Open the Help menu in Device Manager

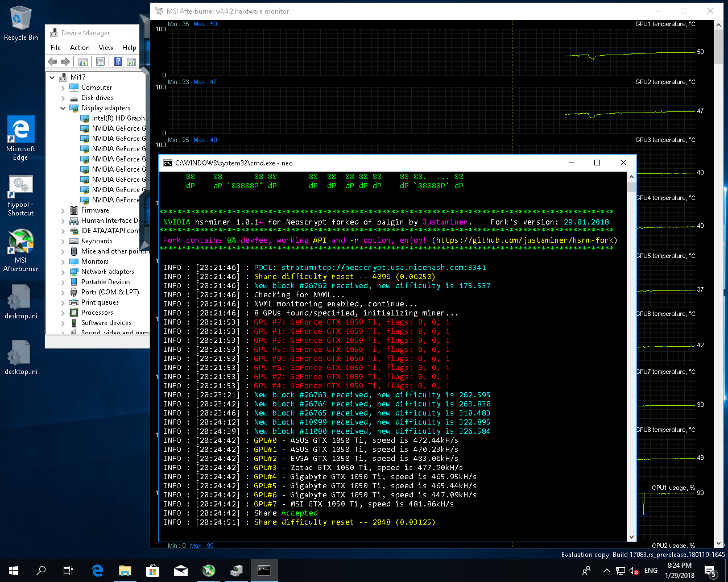[x=129, y=48]
